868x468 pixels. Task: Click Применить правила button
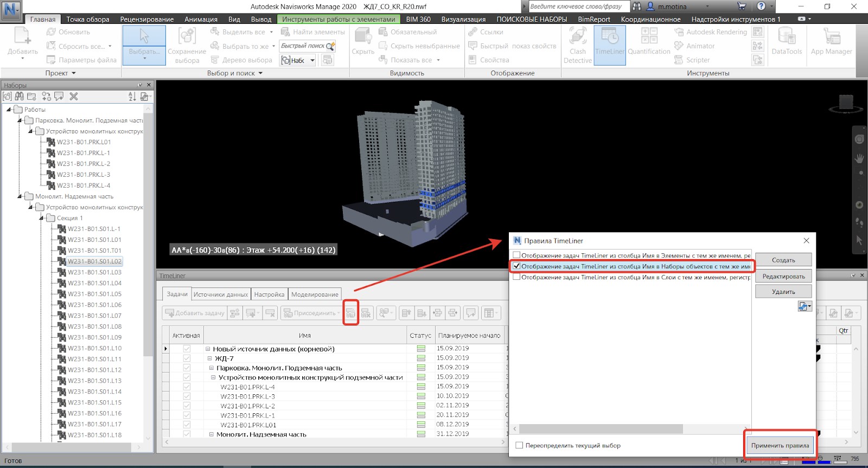(780, 445)
